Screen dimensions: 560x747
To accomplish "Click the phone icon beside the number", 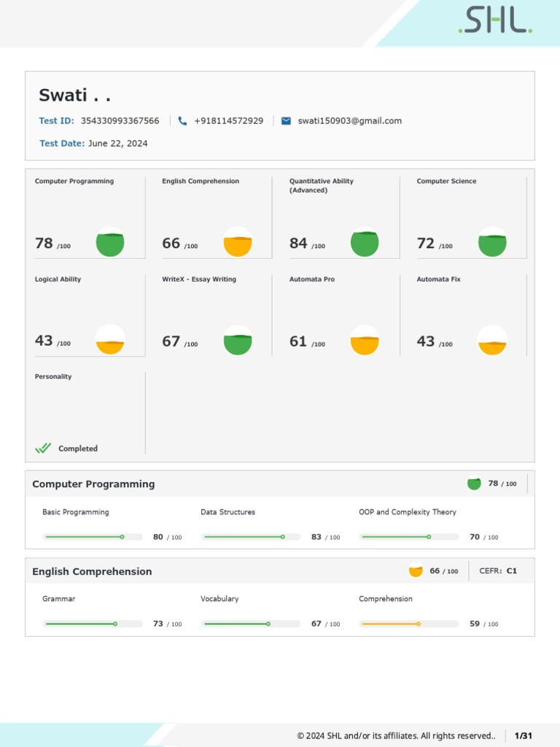I will point(182,121).
